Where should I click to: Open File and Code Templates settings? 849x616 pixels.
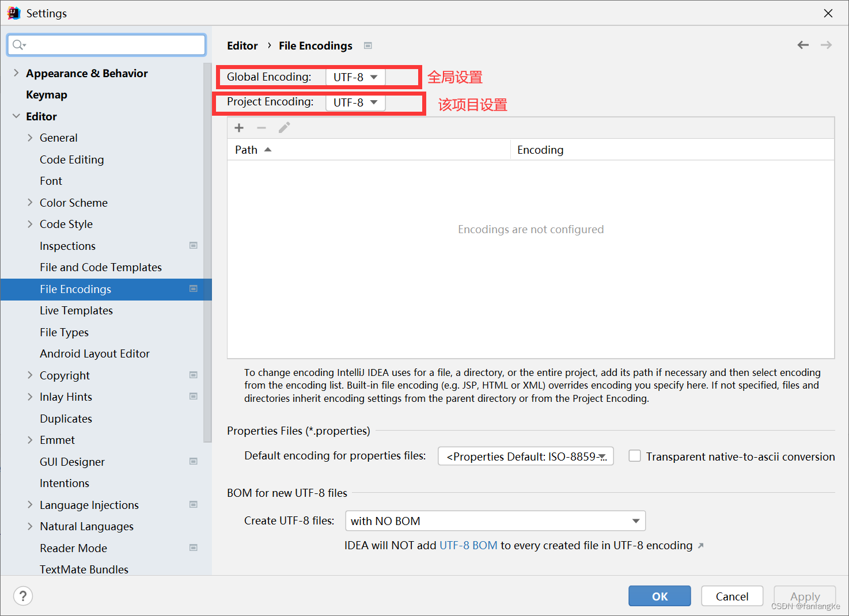(101, 267)
